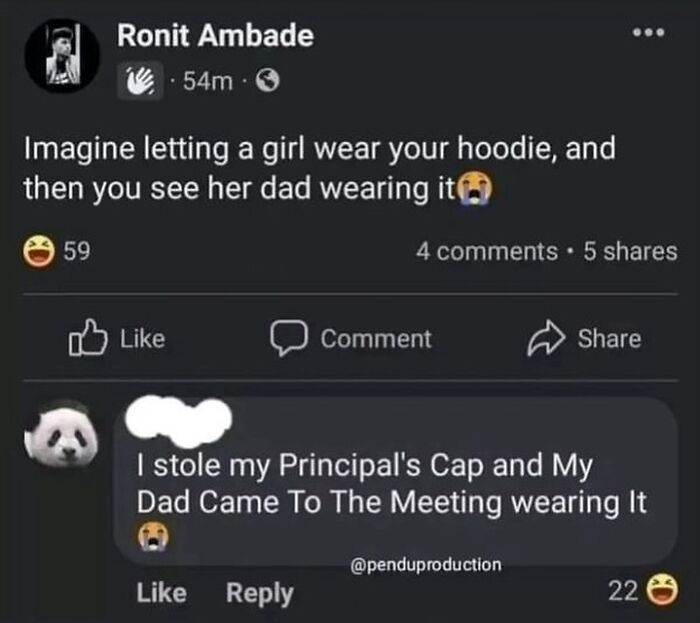Like the Principal's Cap comment

click(x=160, y=593)
